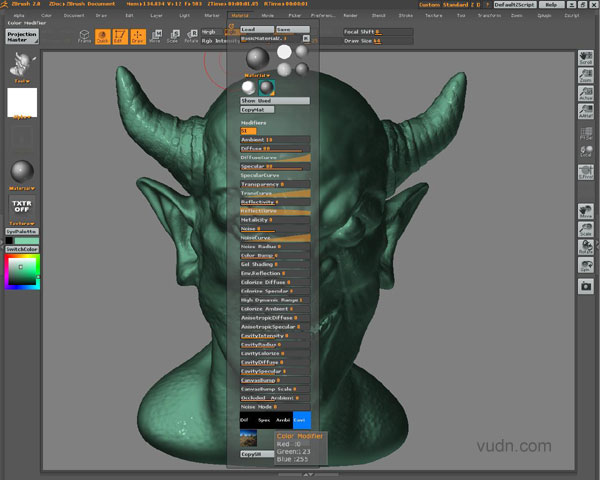Screen dimensions: 600x480
Task: Adjust the Diffuse slider
Action: click(x=275, y=149)
